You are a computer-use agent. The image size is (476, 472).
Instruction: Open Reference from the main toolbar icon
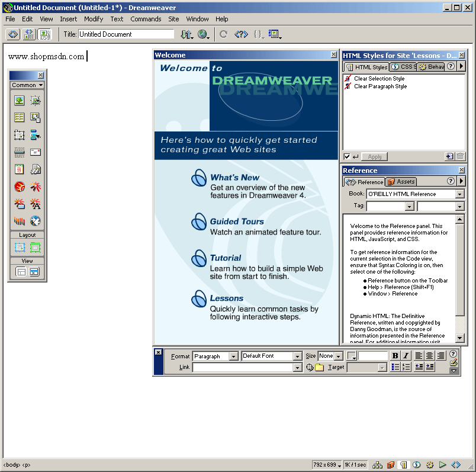(x=241, y=34)
